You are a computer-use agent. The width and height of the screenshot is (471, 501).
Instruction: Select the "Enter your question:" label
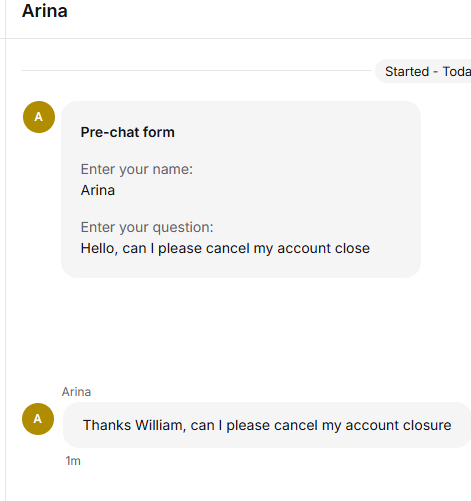(147, 227)
